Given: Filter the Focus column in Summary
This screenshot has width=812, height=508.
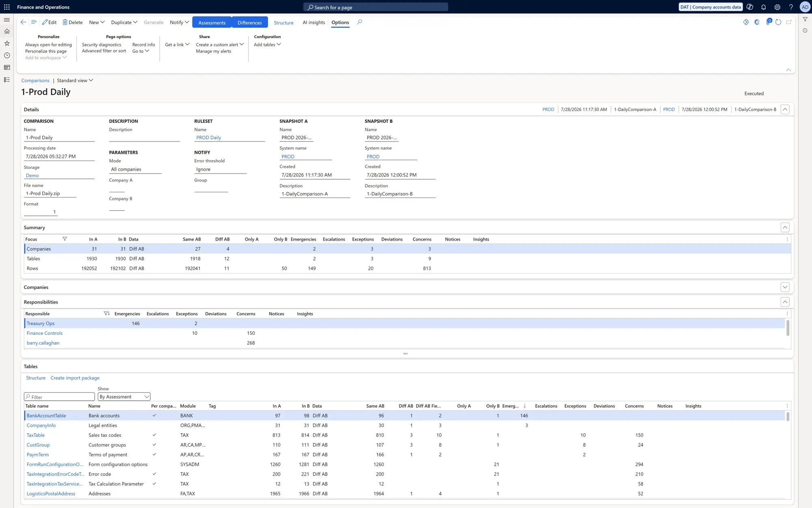Looking at the screenshot, I should coord(65,239).
